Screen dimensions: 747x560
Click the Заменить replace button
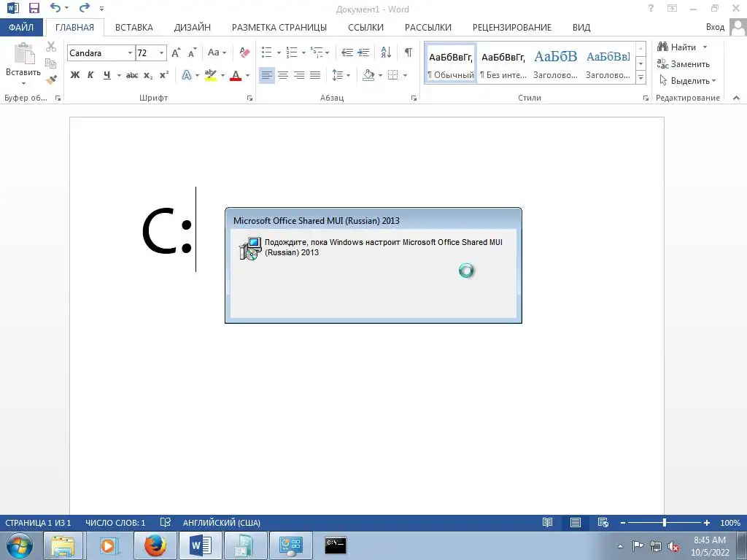(683, 64)
